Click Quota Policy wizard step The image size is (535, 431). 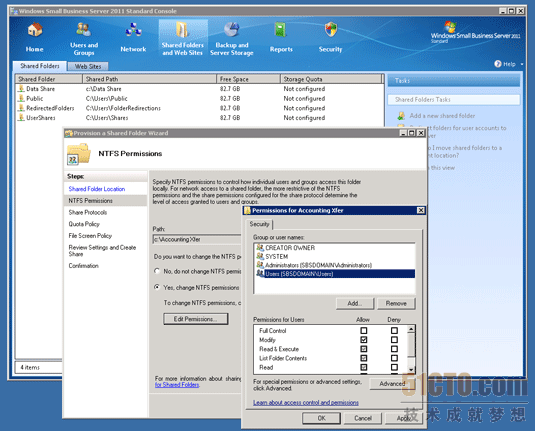pos(84,224)
